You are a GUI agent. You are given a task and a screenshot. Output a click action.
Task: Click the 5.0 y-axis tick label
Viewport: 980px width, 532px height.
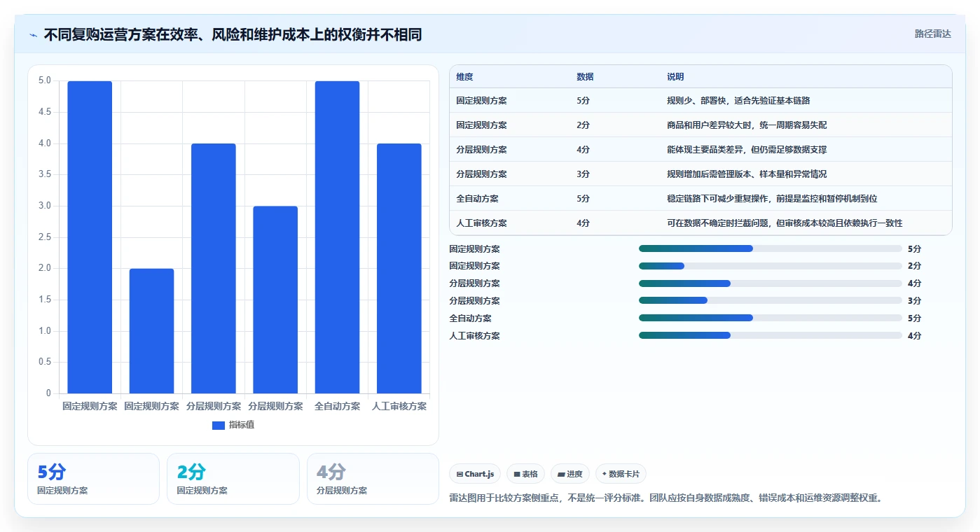pos(45,80)
